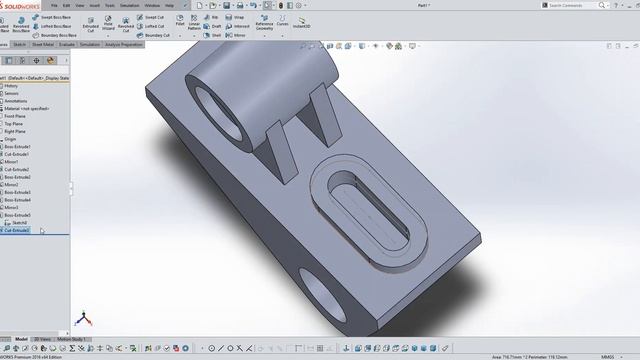Switch to the Evaluate tab
This screenshot has width=640, height=360.
pyautogui.click(x=67, y=44)
